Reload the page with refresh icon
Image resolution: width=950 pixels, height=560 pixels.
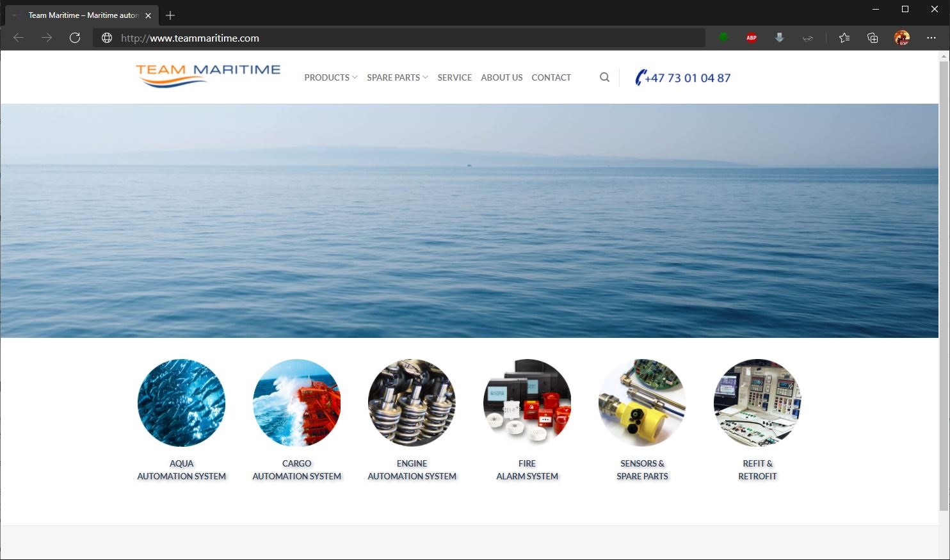[x=75, y=38]
